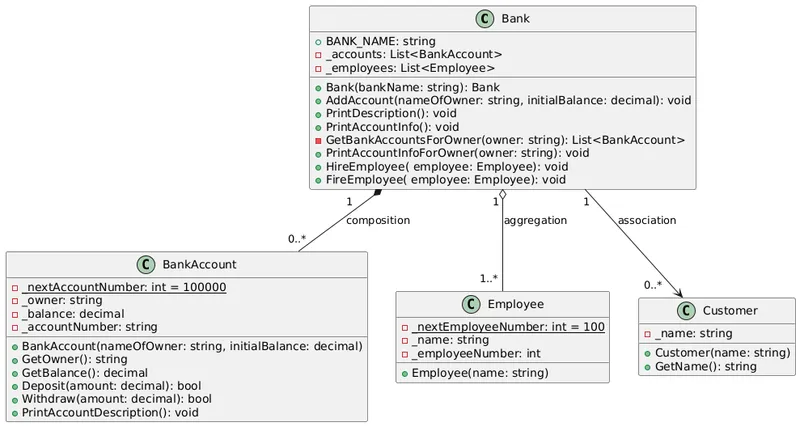Click the C icon beside the BankAccount title
The width and height of the screenshot is (800, 426).
(145, 265)
